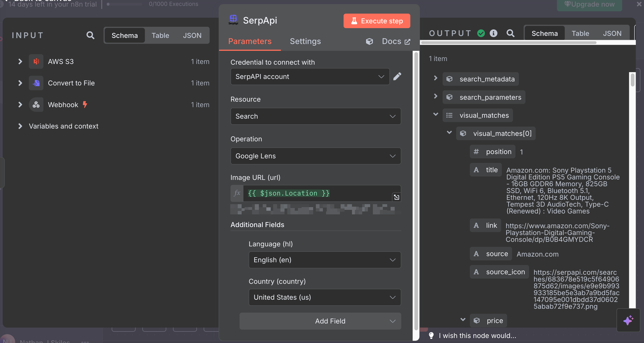This screenshot has width=644, height=343.
Task: Open the Operation Google Lens dropdown
Action: click(315, 156)
